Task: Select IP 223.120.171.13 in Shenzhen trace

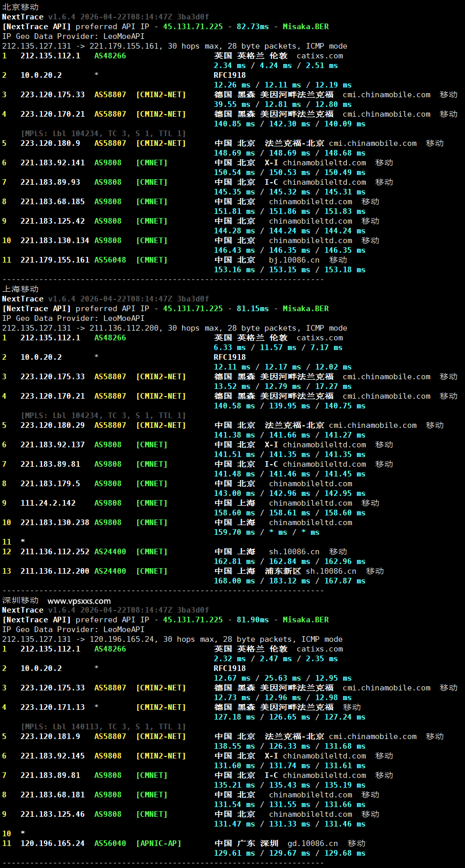Action: (53, 707)
